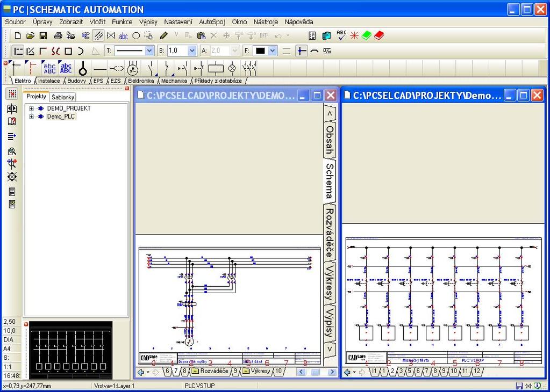The image size is (550, 392).
Task: Toggle skew lines mode button
Action: coord(31,52)
